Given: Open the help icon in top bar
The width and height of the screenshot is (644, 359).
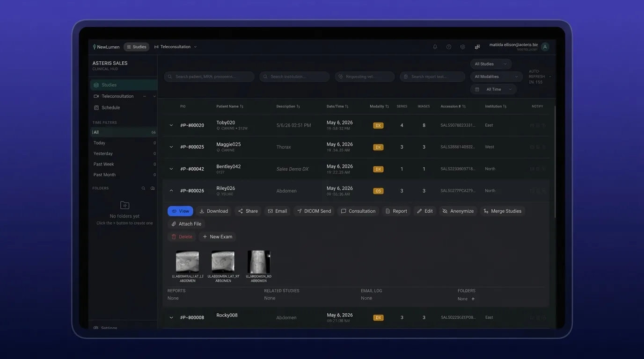Looking at the screenshot, I should tap(449, 47).
